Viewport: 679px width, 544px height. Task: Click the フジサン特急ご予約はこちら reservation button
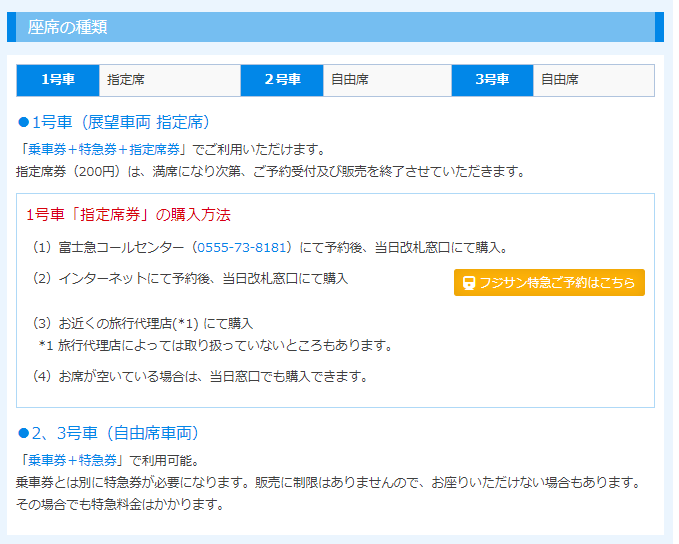pos(549,282)
